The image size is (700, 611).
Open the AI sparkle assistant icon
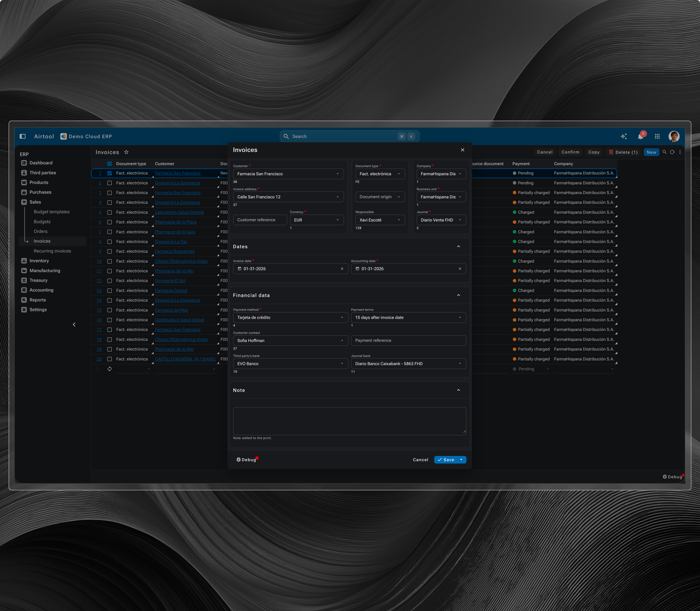coord(624,136)
